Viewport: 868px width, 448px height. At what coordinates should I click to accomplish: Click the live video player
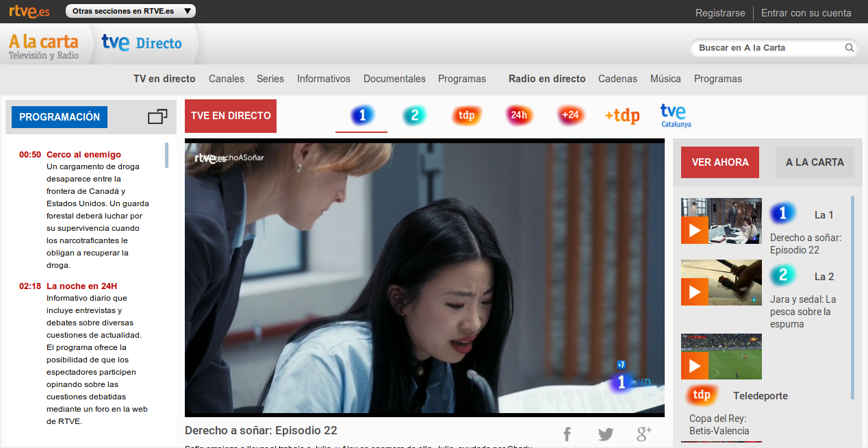pos(424,278)
